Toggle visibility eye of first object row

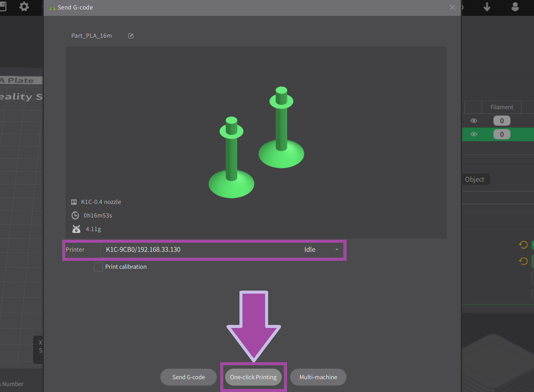click(474, 121)
